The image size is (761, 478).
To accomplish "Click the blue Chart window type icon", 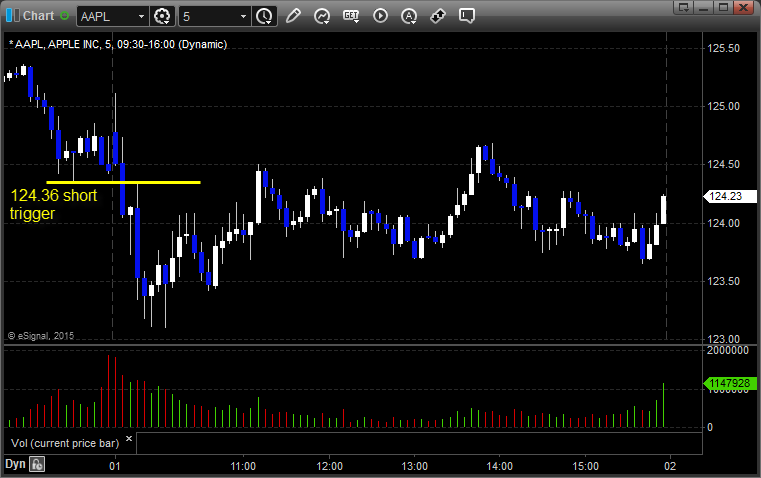I will tap(13, 16).
